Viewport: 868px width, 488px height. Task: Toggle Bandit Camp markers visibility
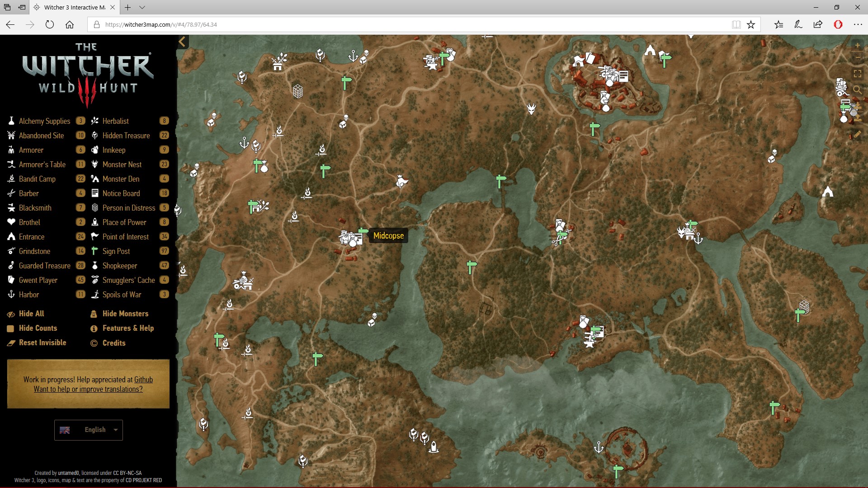point(37,179)
